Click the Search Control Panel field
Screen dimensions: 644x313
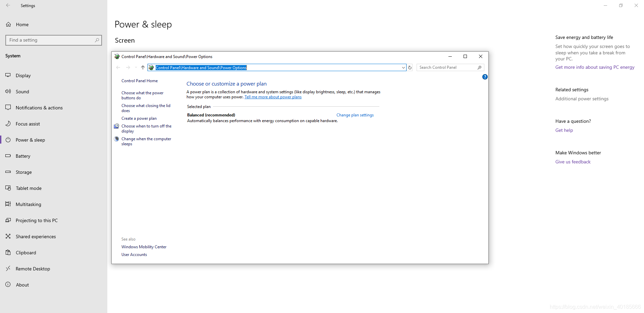tap(450, 67)
